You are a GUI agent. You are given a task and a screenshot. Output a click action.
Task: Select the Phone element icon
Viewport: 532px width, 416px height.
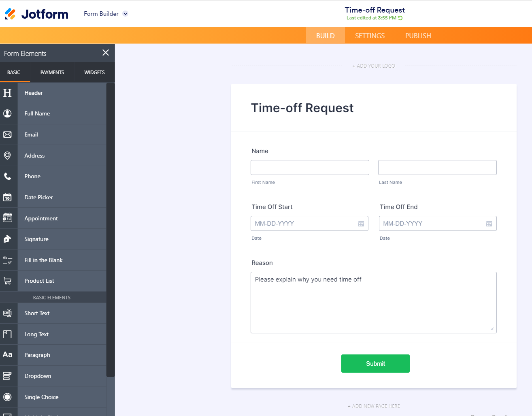point(8,176)
